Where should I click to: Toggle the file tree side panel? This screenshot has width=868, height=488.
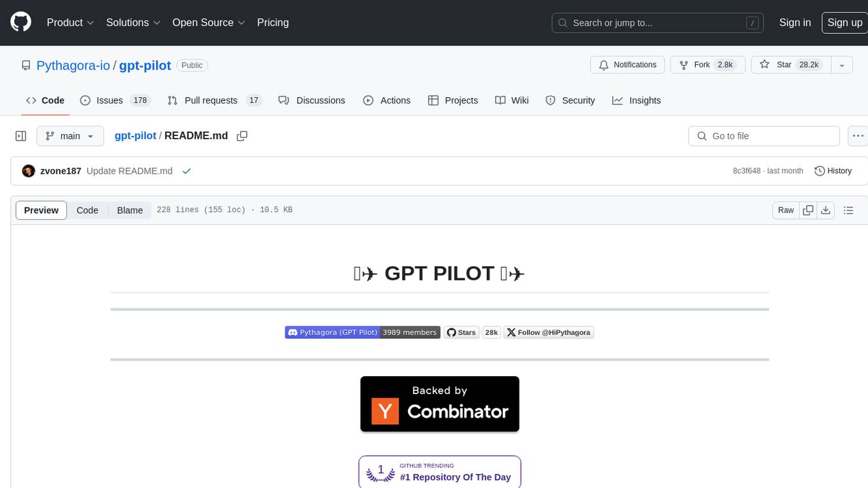20,136
